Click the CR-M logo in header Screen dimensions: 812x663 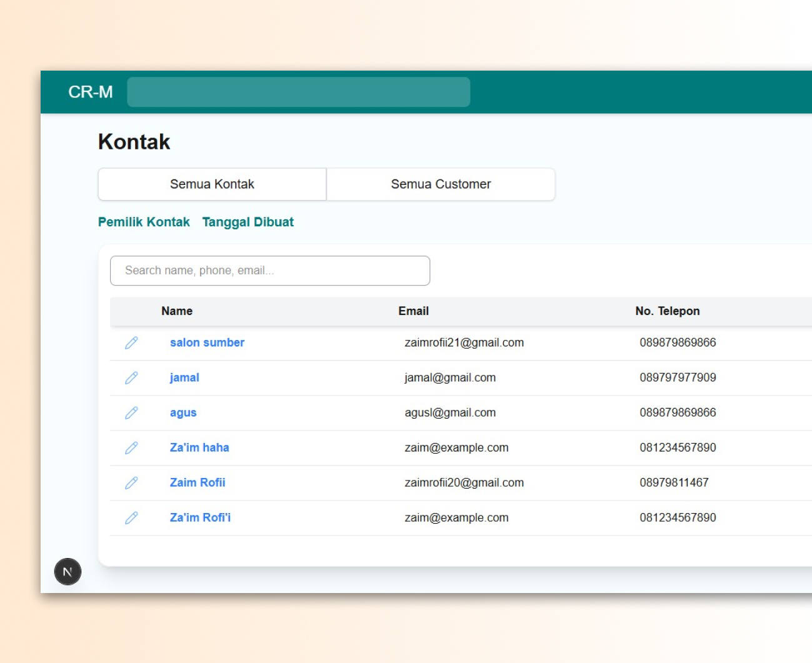[91, 92]
